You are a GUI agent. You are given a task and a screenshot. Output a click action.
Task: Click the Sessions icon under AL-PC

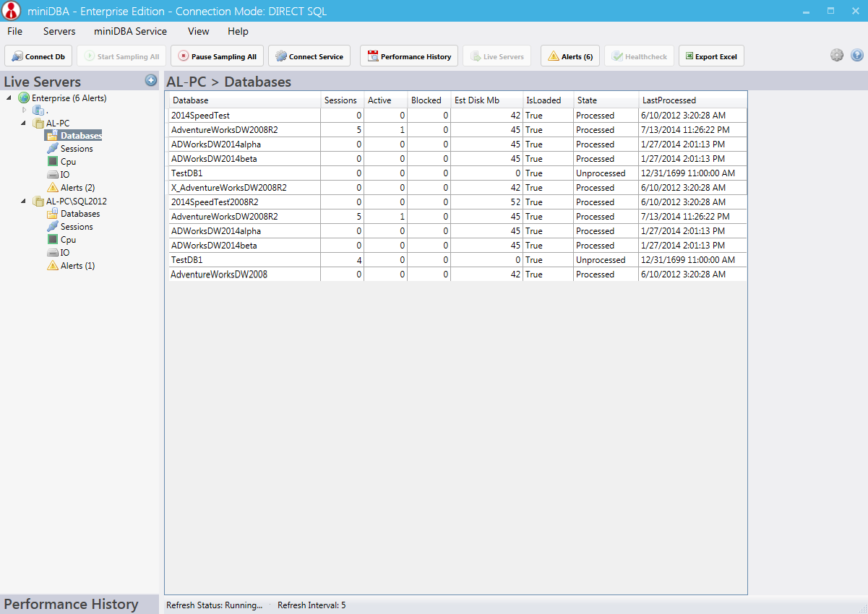point(52,149)
